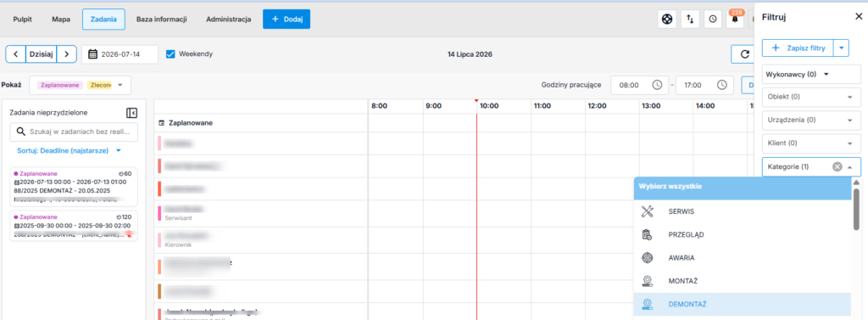The image size is (868, 320).
Task: Open the Sortuj: Deadline (najstarsze) dropdown
Action: click(69, 150)
